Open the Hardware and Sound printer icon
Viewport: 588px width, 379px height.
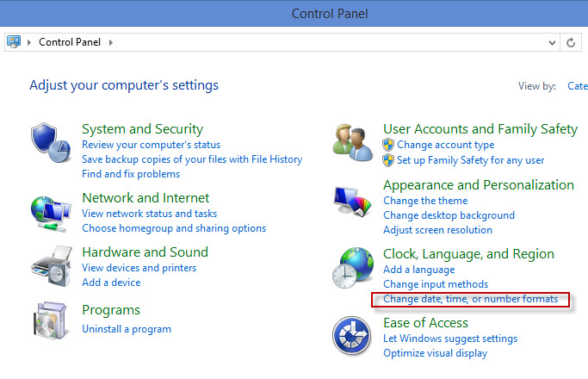[x=52, y=266]
